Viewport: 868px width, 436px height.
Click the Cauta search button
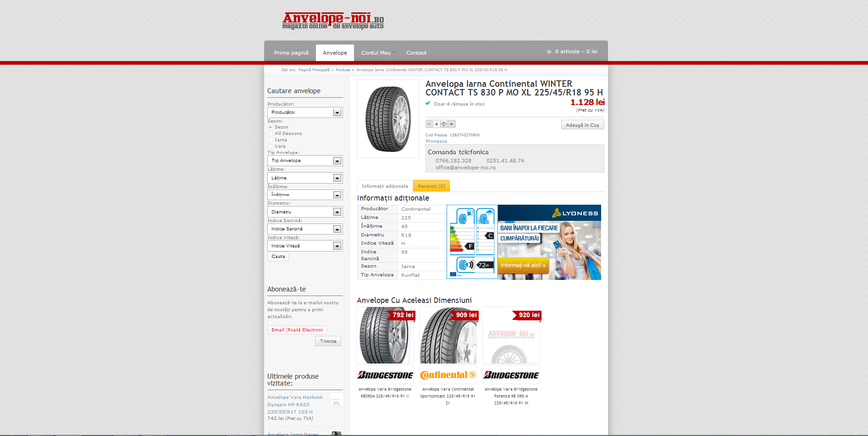(278, 257)
